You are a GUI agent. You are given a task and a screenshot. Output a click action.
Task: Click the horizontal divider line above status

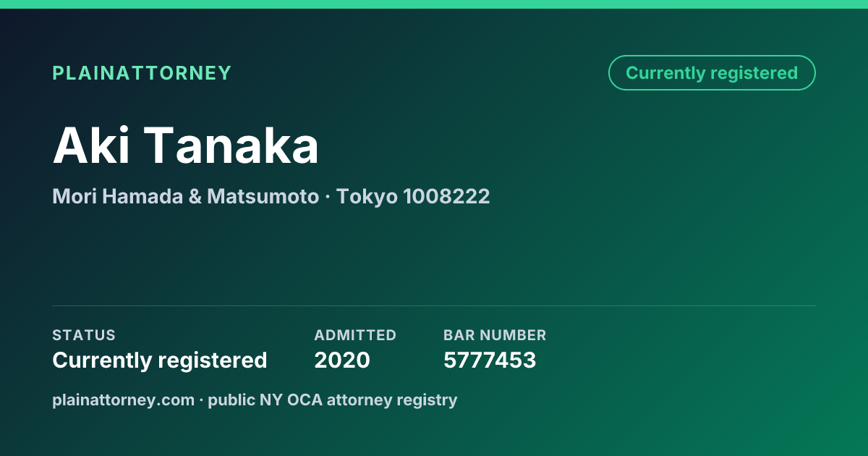click(x=434, y=305)
